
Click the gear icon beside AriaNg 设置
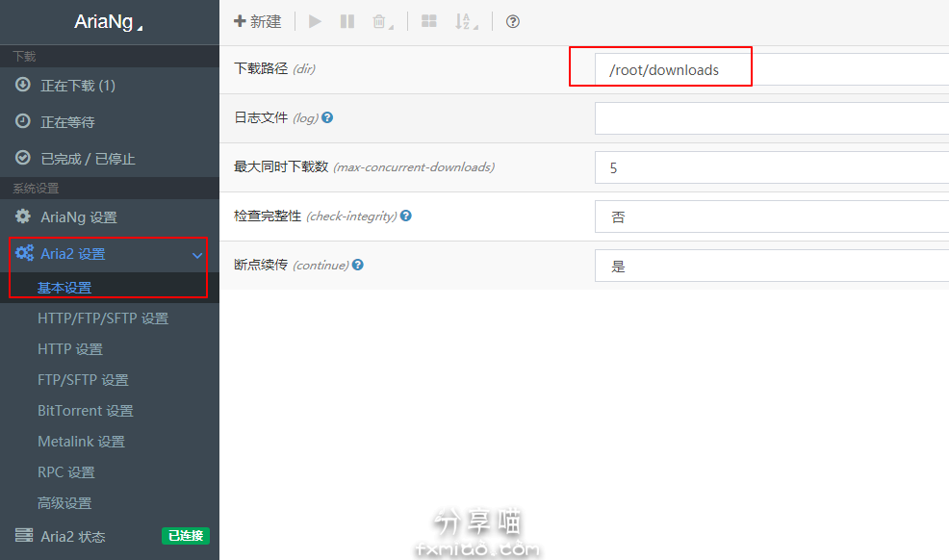coord(23,216)
